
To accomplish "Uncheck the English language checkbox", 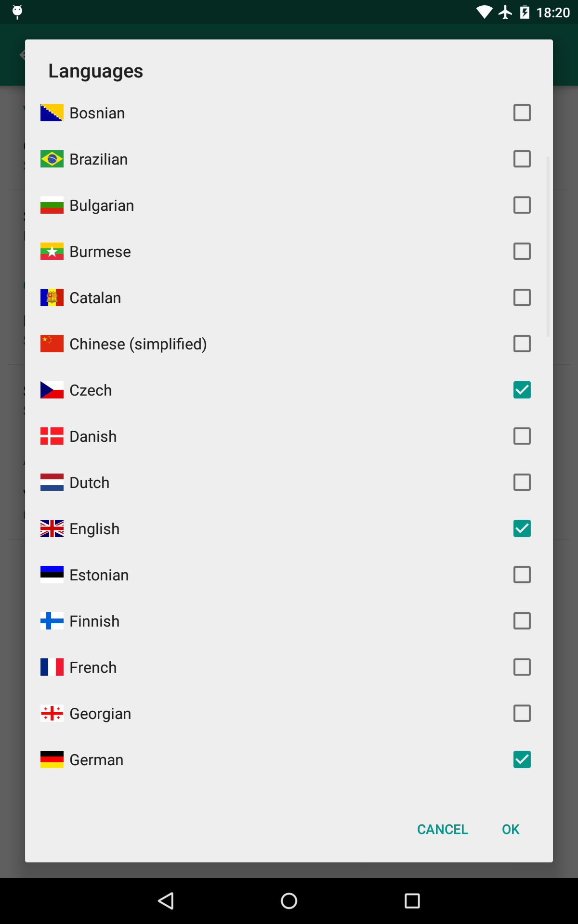I will point(522,528).
